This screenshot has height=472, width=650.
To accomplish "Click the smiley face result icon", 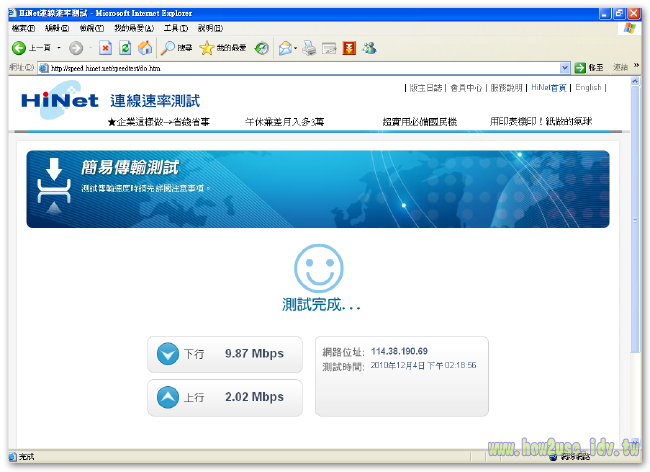I will tap(319, 268).
